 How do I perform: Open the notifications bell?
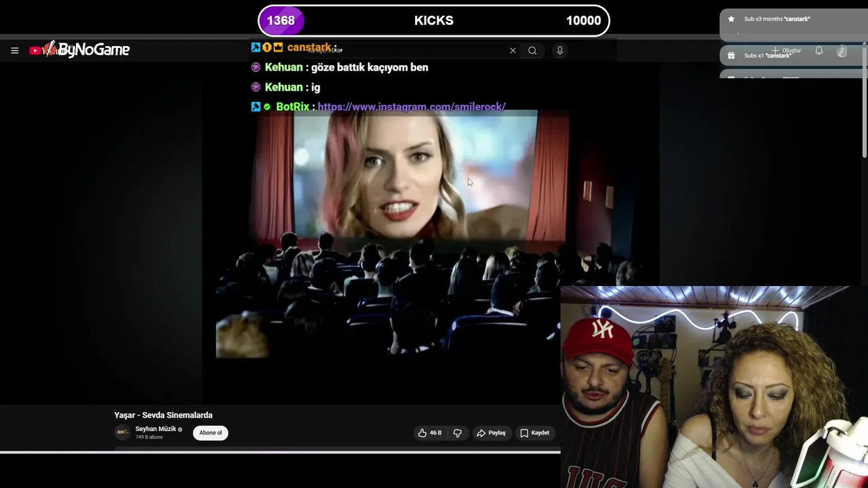click(x=819, y=51)
